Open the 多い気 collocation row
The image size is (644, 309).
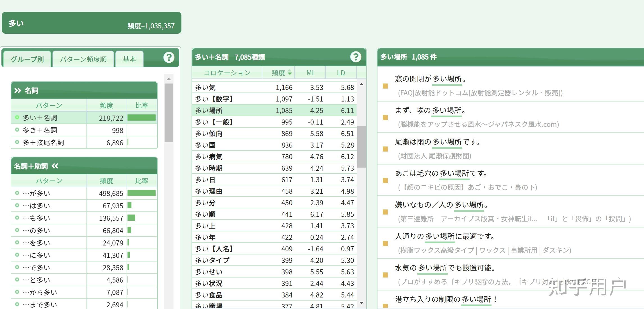tap(274, 87)
